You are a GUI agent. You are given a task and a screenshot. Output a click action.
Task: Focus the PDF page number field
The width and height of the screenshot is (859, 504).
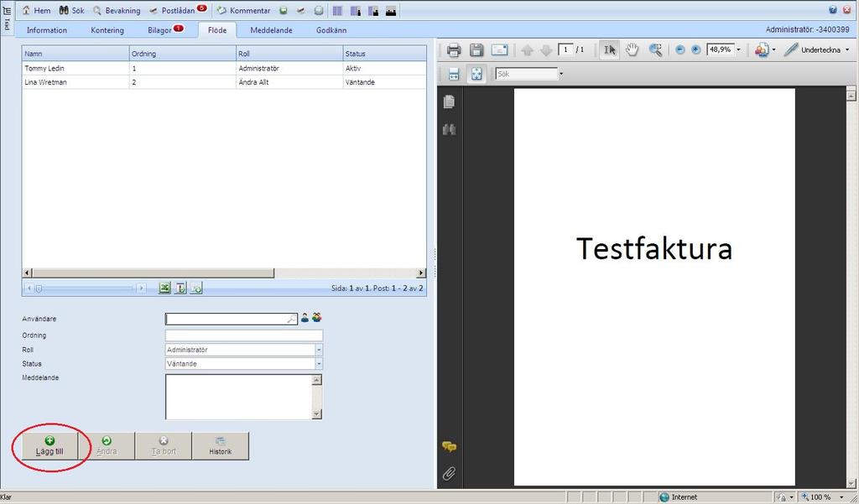click(x=565, y=49)
